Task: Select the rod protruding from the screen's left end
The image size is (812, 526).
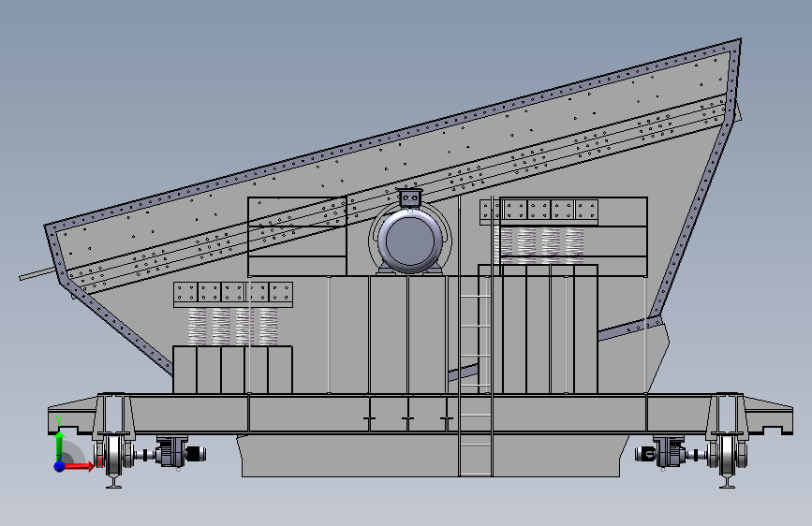Action: point(37,273)
